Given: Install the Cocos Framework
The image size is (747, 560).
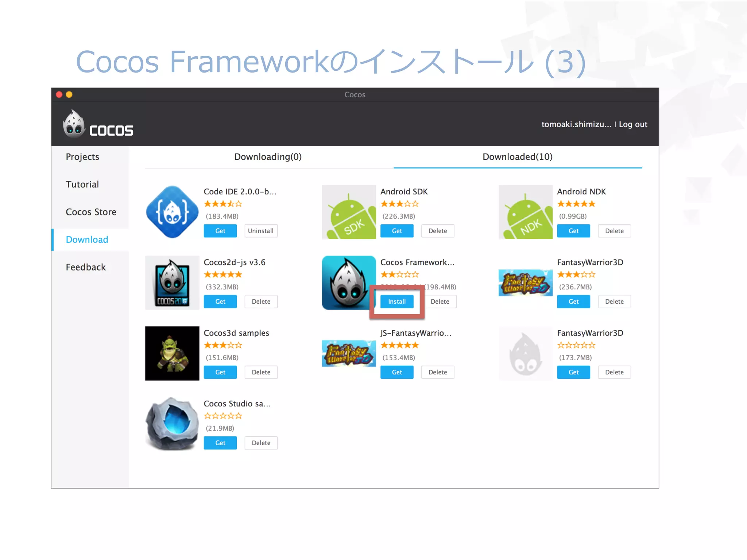Looking at the screenshot, I should tap(397, 302).
